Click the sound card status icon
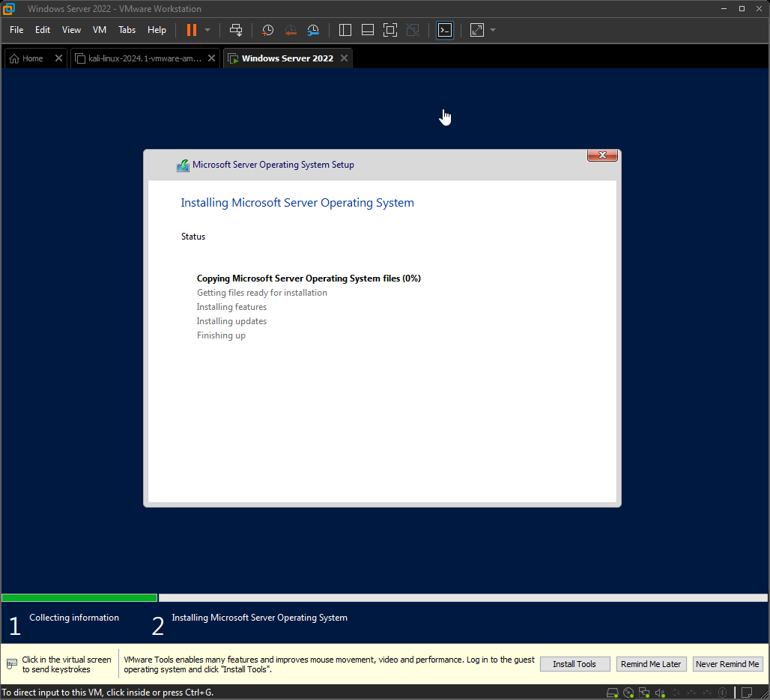The height and width of the screenshot is (700, 770). (660, 693)
